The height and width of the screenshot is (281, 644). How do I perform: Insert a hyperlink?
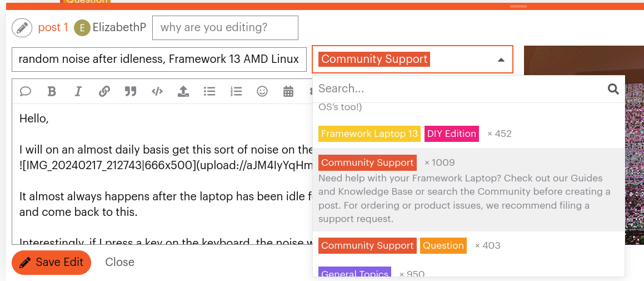pos(104,91)
